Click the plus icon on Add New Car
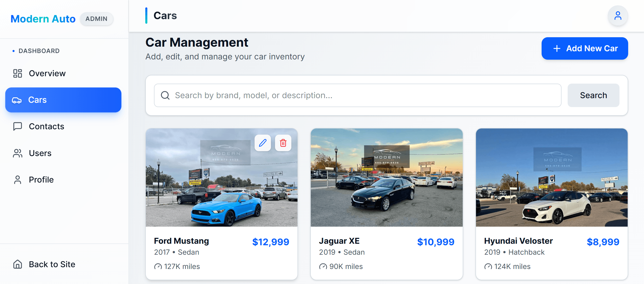This screenshot has width=644, height=284. tap(557, 48)
